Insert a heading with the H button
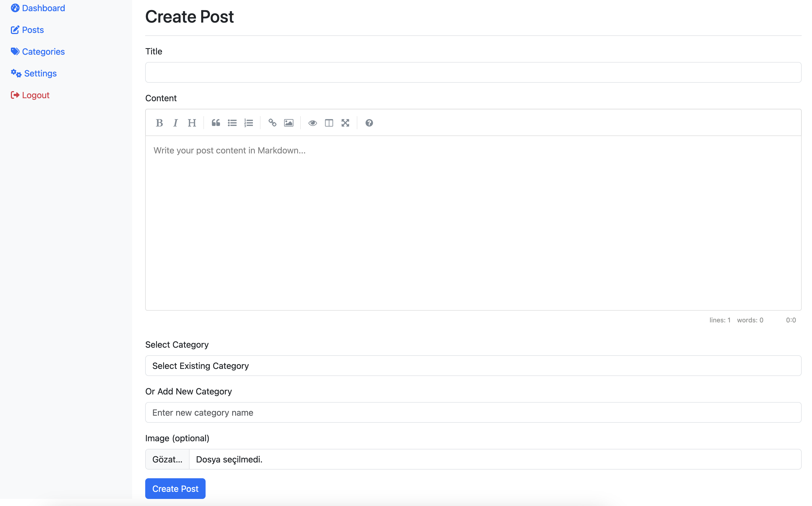This screenshot has height=506, width=812. (192, 123)
